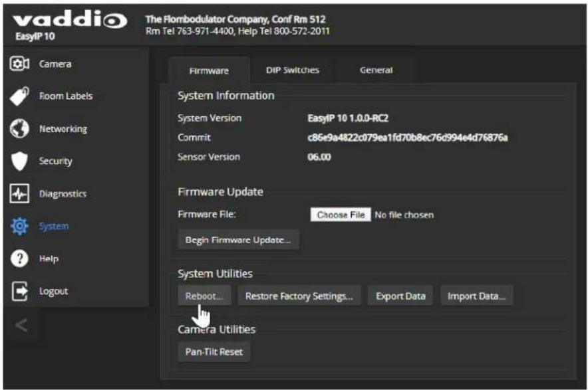
Task: Click the Camera icon in sidebar
Action: pos(19,64)
